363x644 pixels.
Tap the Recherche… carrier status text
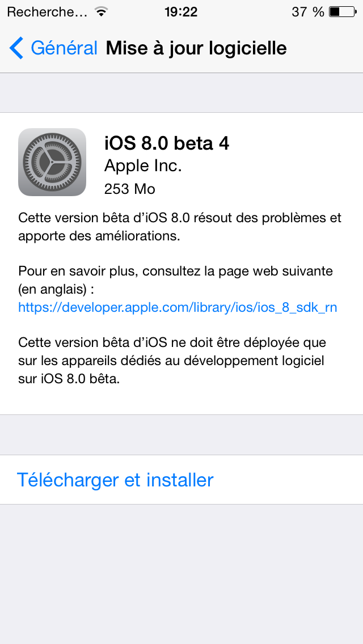[47, 12]
